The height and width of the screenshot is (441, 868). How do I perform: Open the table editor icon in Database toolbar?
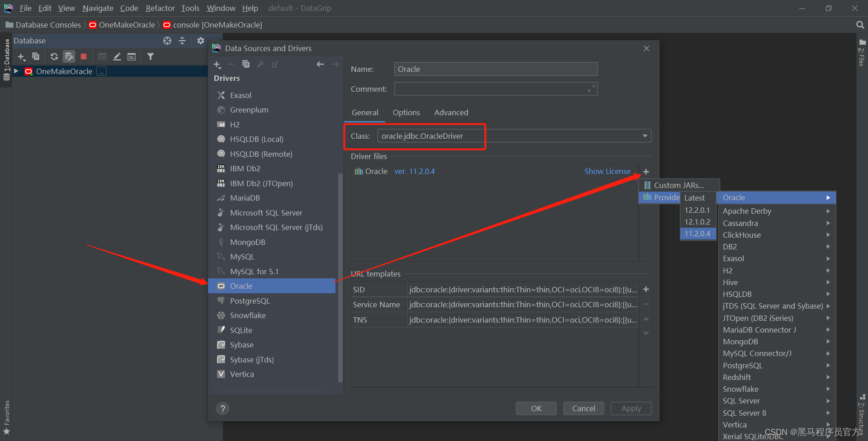(102, 56)
